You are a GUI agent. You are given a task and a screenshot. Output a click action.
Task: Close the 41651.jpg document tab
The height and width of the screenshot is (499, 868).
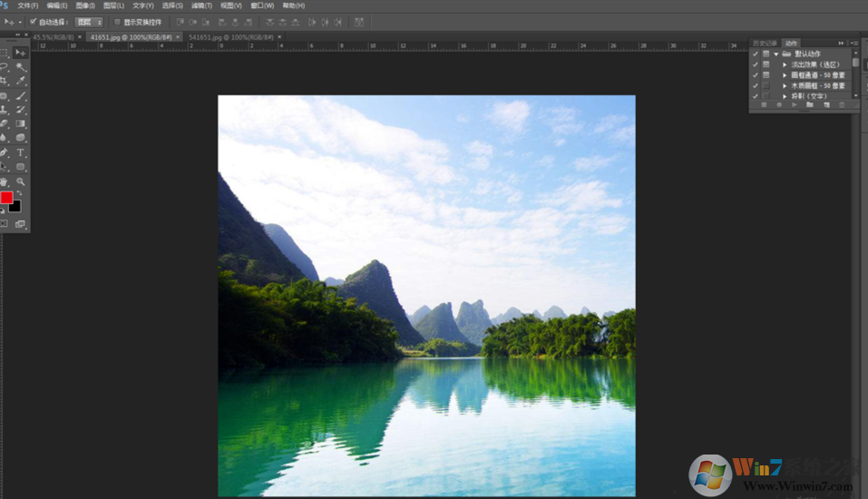pyautogui.click(x=178, y=37)
